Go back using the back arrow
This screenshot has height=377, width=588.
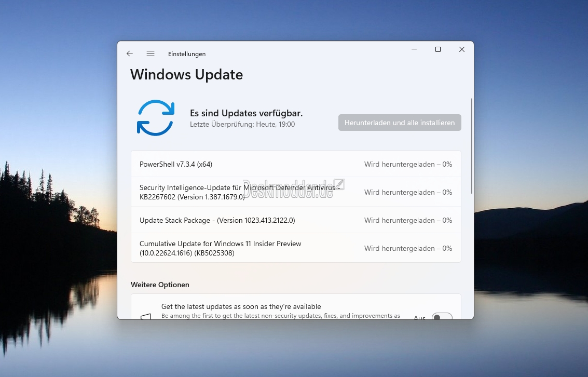pyautogui.click(x=130, y=53)
